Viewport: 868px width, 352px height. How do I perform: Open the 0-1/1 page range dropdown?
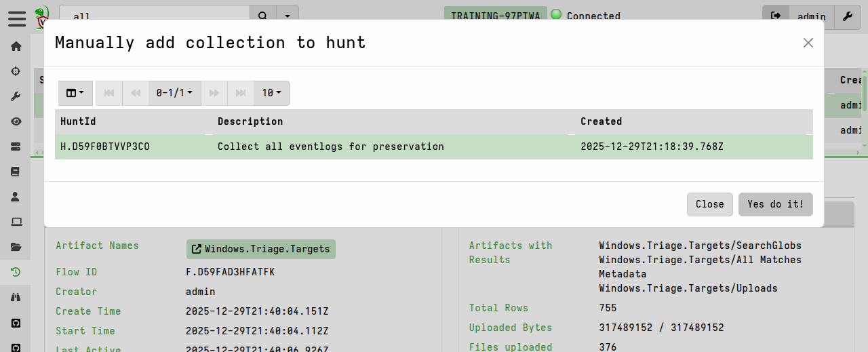click(x=175, y=93)
